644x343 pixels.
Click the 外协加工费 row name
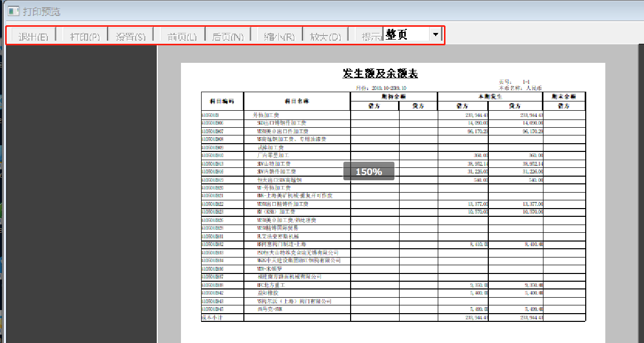(x=266, y=115)
